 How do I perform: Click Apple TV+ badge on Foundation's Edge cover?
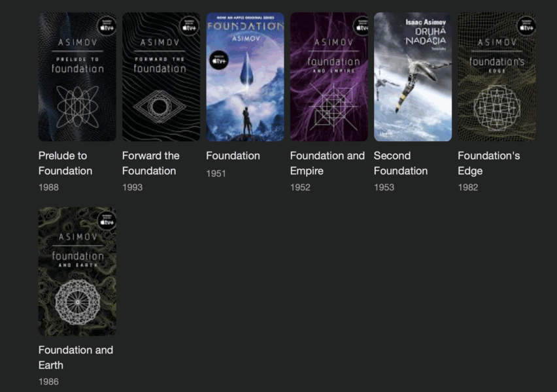pos(526,26)
